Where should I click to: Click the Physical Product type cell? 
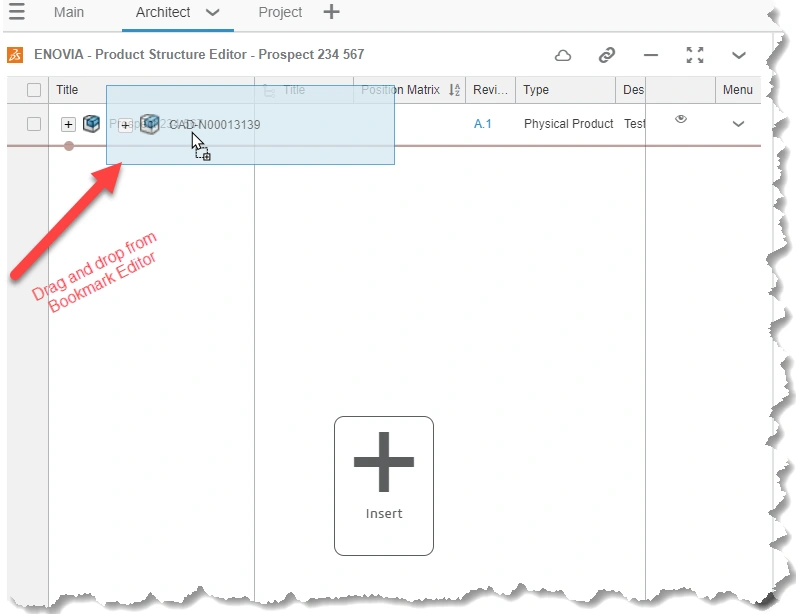coord(569,124)
